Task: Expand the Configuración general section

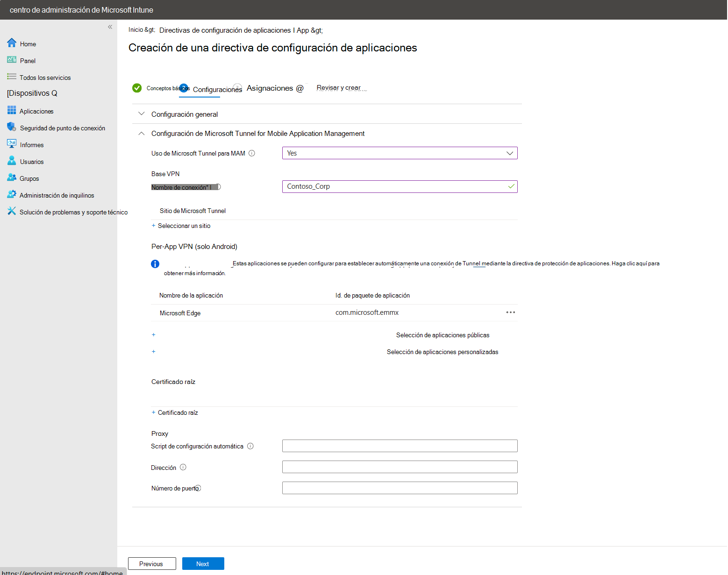Action: tap(141, 114)
